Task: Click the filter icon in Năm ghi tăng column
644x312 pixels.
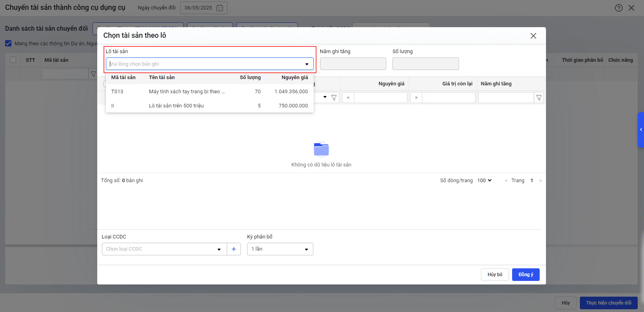Action: point(539,98)
